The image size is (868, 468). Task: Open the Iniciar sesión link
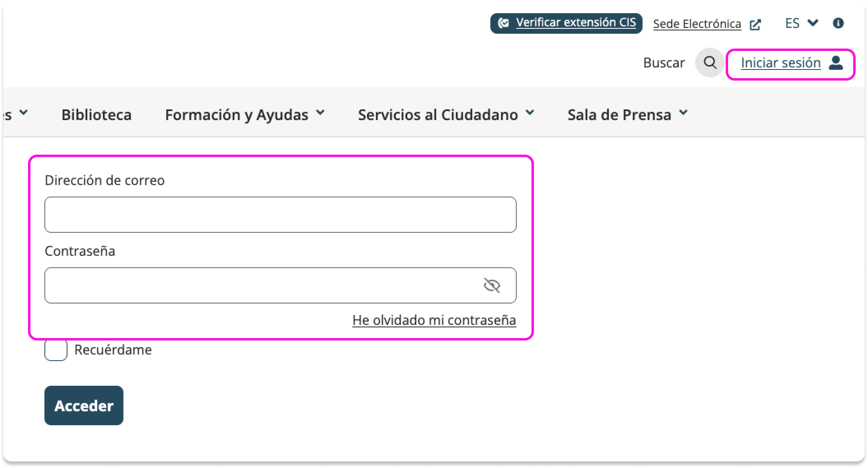780,63
